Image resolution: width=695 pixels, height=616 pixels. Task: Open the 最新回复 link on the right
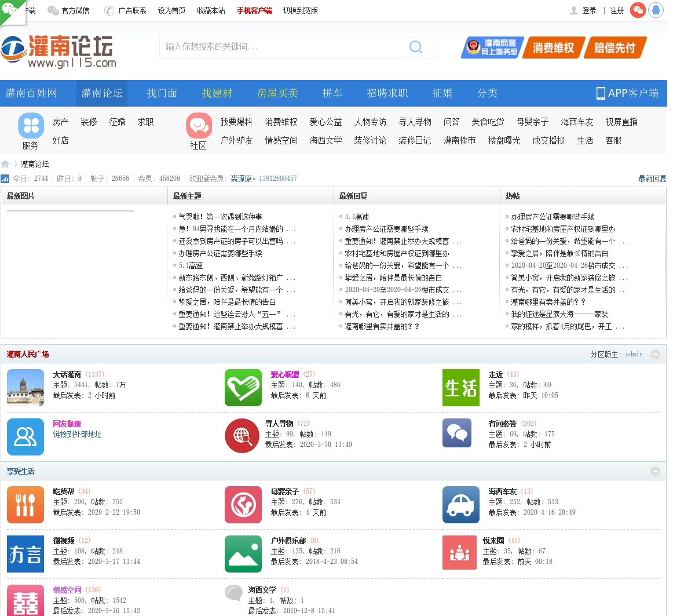[x=652, y=178]
